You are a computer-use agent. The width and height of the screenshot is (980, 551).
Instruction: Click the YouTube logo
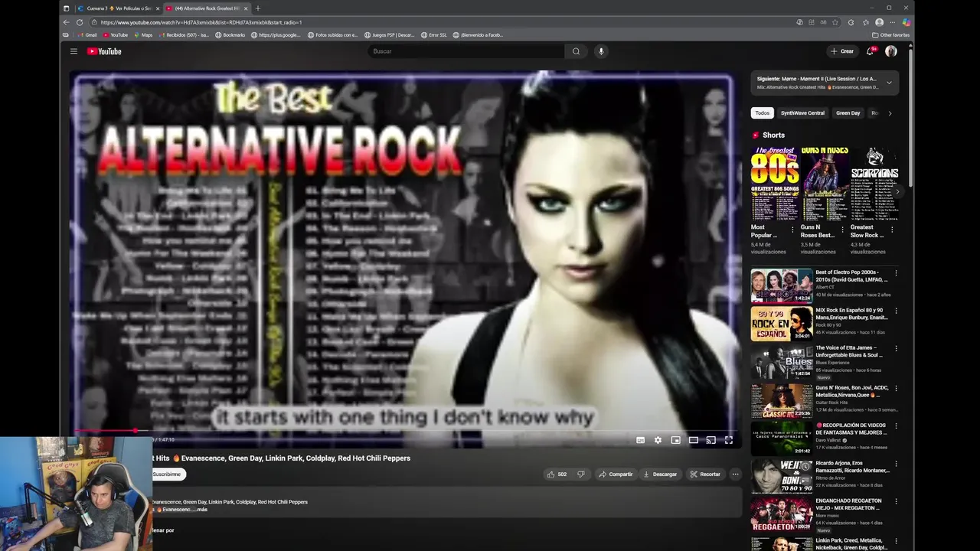tap(104, 51)
